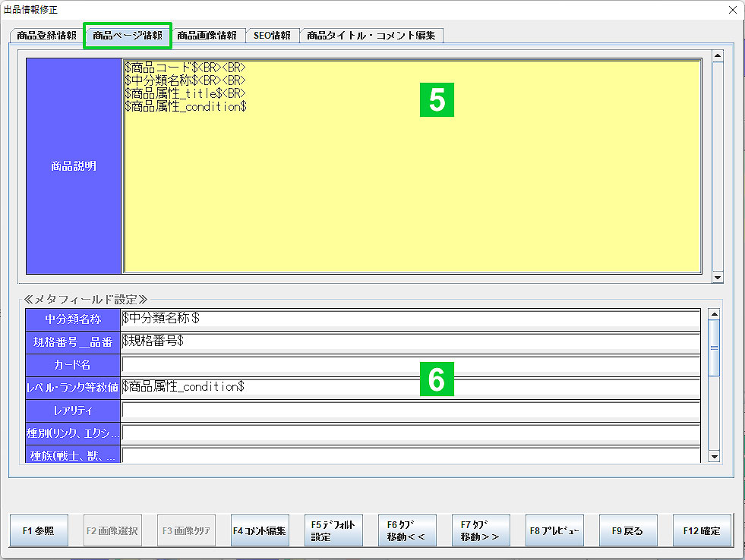Screen dimensions: 745x560
Task: Click the empty カード名 field
Action: click(x=410, y=365)
